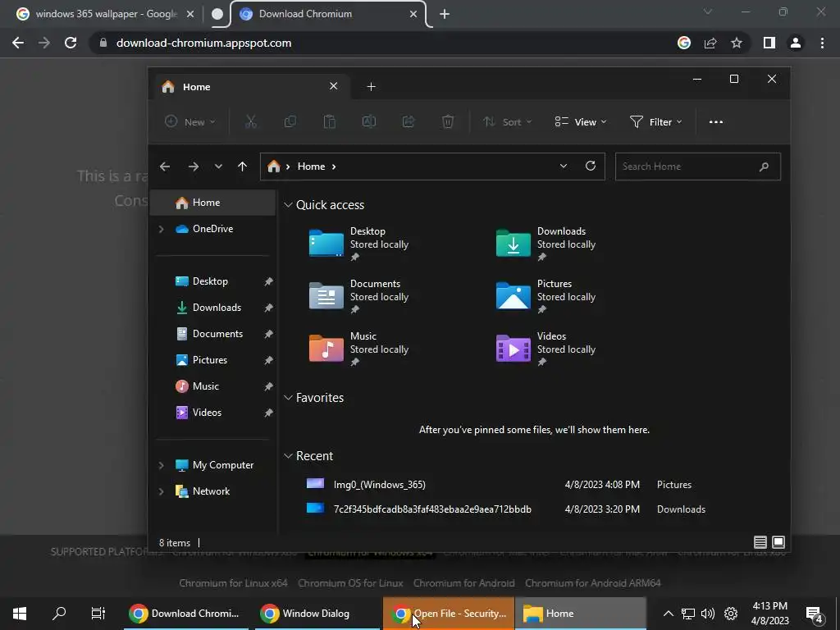Click Chromium for Android link on page

[464, 583]
